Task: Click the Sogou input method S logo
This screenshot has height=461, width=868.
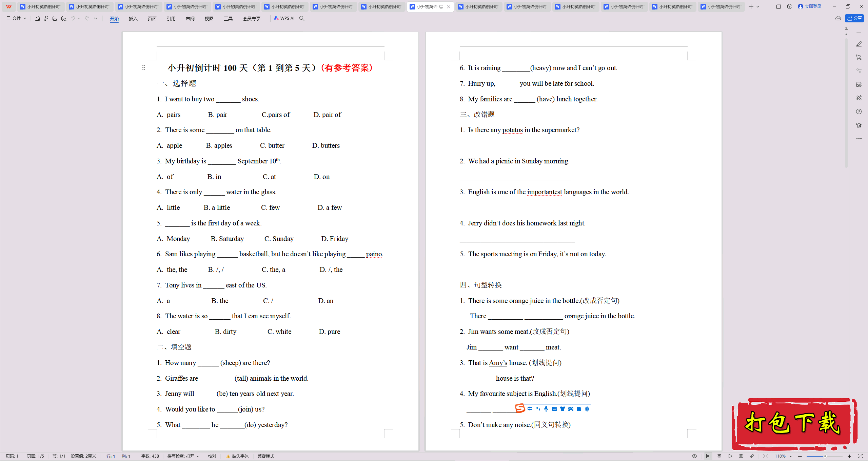Action: click(x=520, y=408)
